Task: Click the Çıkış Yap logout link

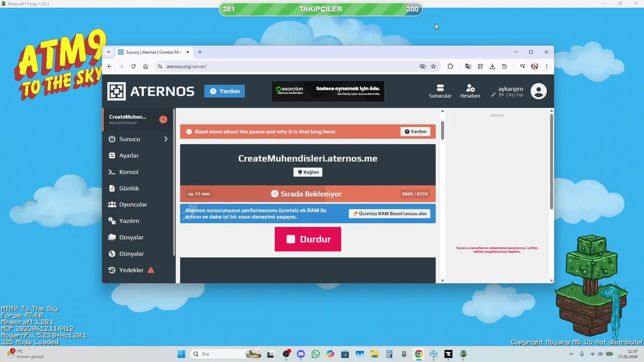Action: pos(511,95)
